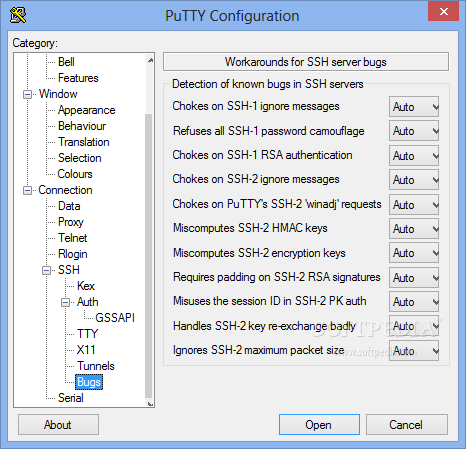This screenshot has width=466, height=449.
Task: Select the highlighted Bugs tree item
Action: tap(89, 382)
